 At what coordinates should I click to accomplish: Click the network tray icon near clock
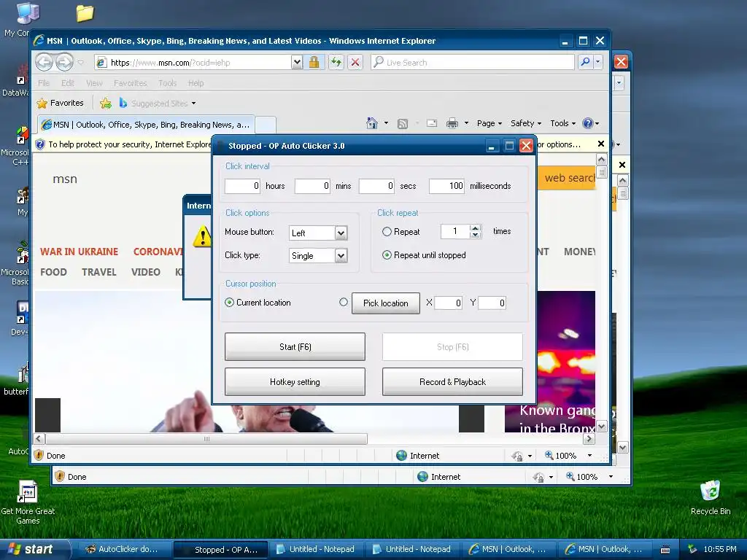(693, 549)
